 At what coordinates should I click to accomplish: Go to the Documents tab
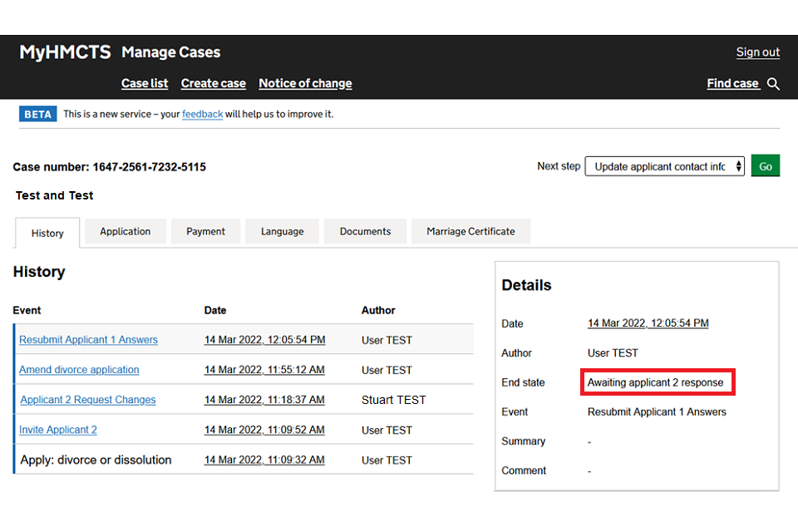pyautogui.click(x=365, y=232)
